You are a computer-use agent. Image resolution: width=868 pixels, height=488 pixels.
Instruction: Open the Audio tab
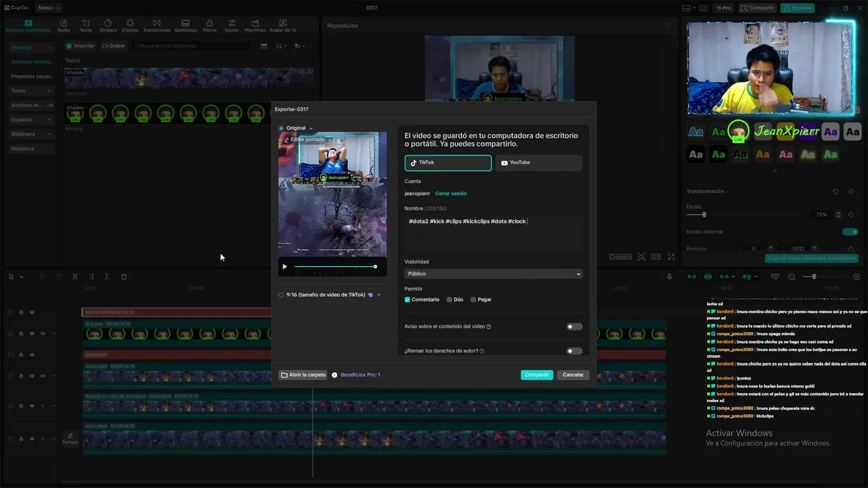64,26
